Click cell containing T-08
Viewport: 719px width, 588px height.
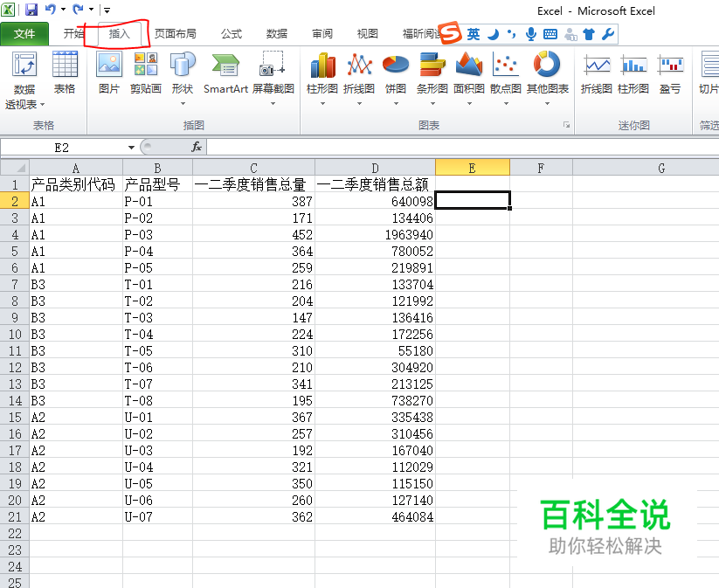point(157,400)
